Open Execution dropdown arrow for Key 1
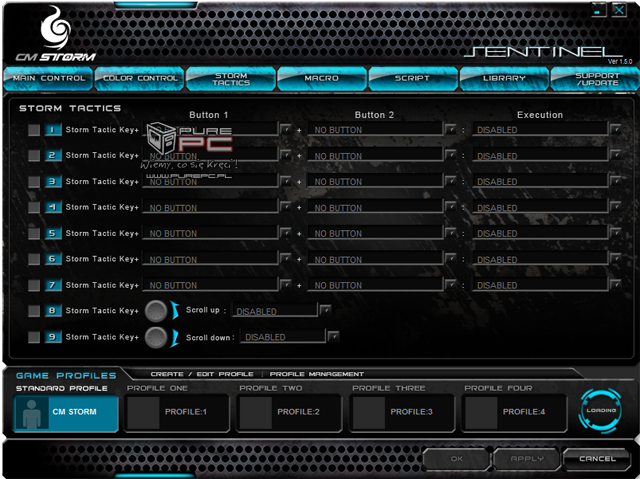640x479 pixels. [615, 129]
